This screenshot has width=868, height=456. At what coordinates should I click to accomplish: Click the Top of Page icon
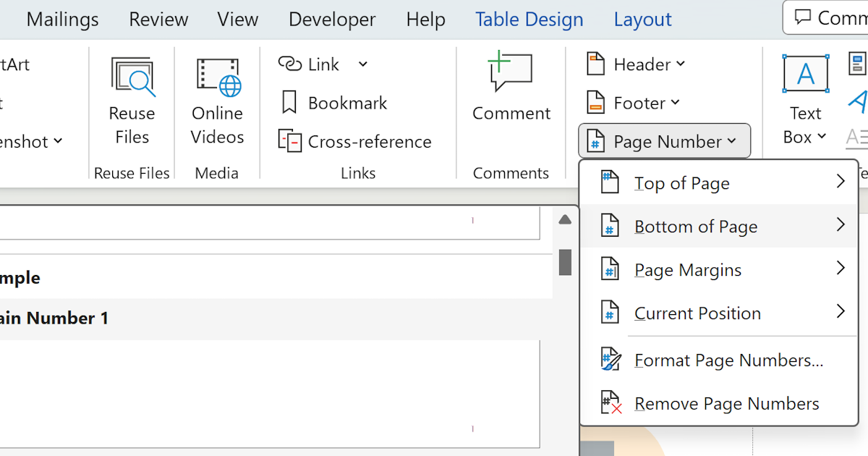pos(610,182)
